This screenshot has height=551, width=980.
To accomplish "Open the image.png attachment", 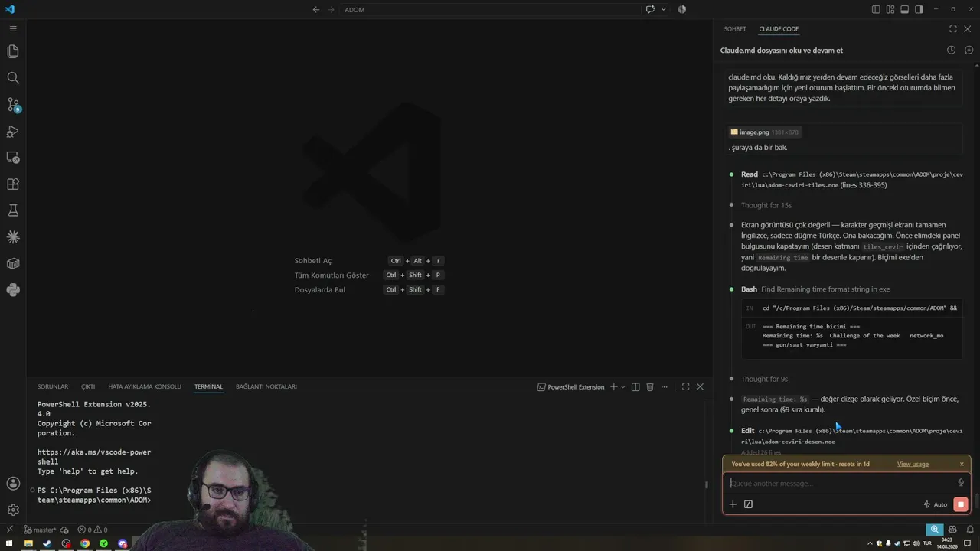I will click(x=765, y=132).
